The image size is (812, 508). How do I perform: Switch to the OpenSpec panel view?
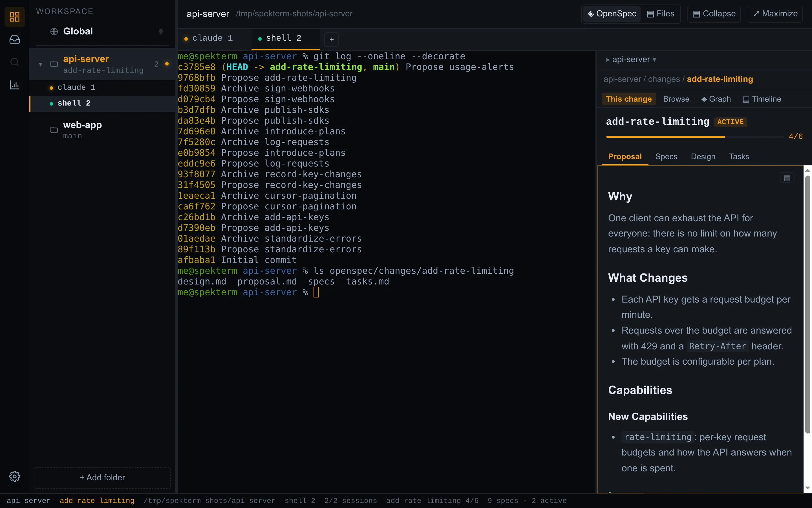612,14
